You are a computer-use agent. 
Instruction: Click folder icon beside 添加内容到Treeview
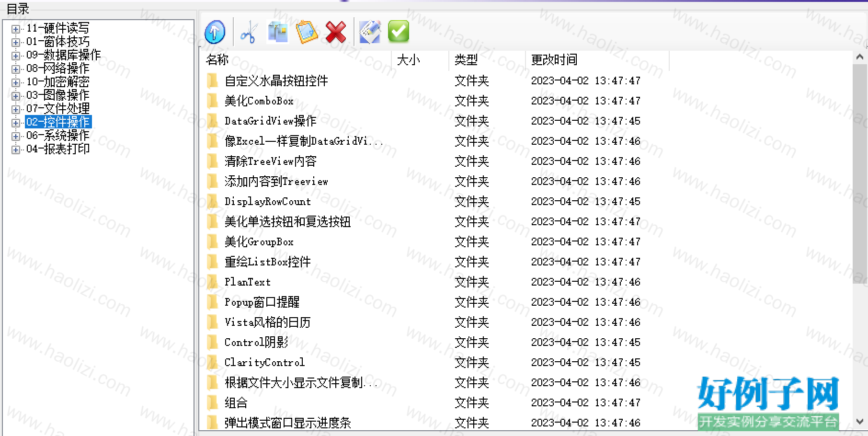coord(212,181)
